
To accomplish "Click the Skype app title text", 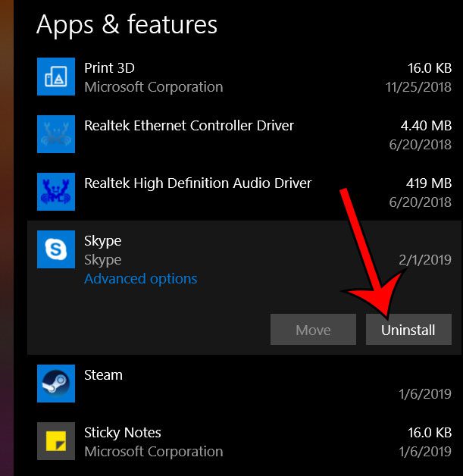I will [x=103, y=240].
